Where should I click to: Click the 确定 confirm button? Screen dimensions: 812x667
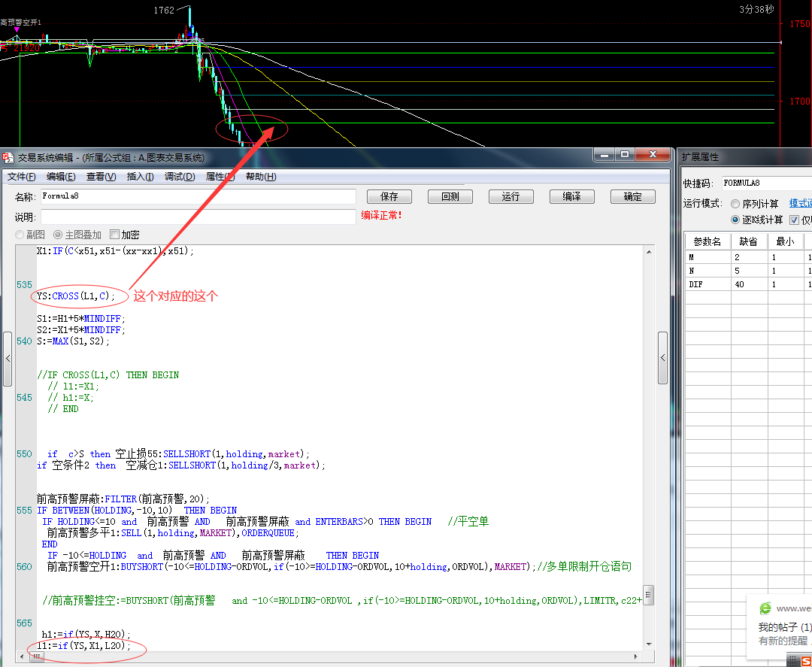pos(633,197)
